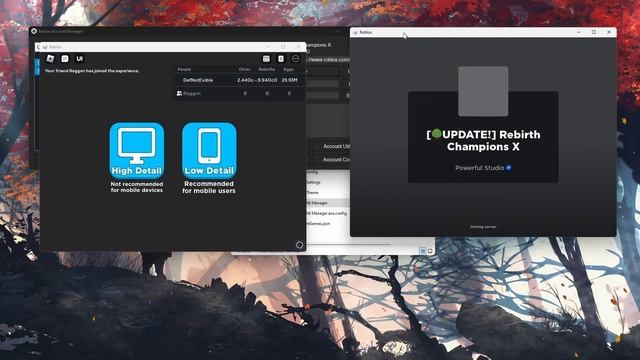Click the People leaderboard header
The height and width of the screenshot is (360, 640).
coord(184,69)
